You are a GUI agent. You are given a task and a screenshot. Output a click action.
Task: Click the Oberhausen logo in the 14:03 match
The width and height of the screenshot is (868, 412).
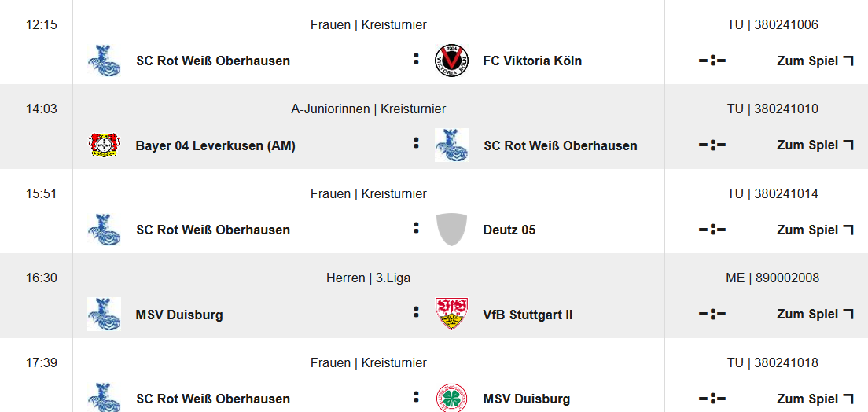coord(451,145)
